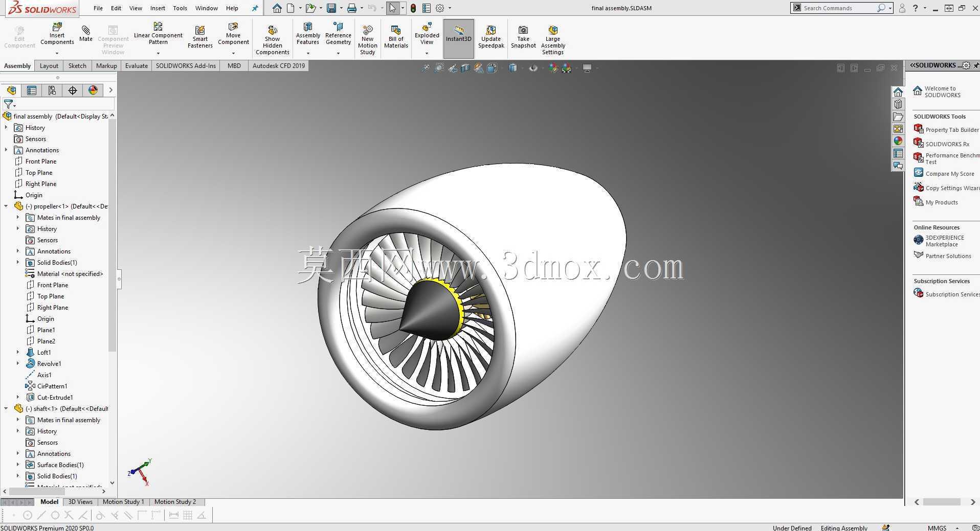Screen dimensions: 980x531
Task: Collapse the shaft<1> component node
Action: coord(6,409)
